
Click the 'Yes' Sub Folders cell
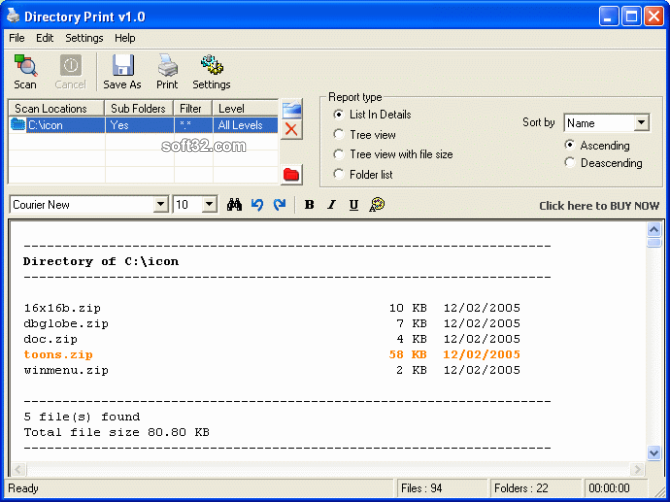[140, 125]
